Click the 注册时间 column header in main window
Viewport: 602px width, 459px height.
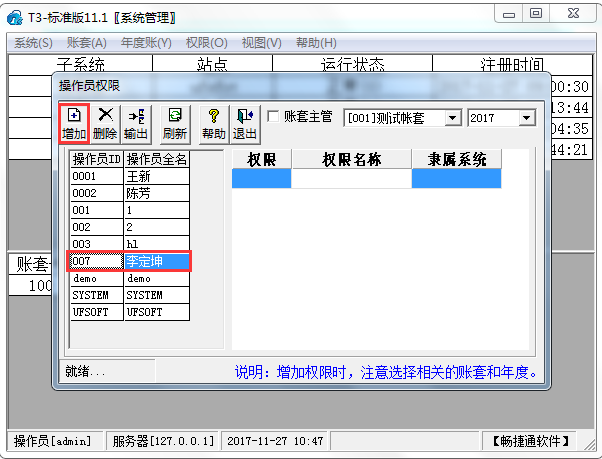pyautogui.click(x=512, y=64)
